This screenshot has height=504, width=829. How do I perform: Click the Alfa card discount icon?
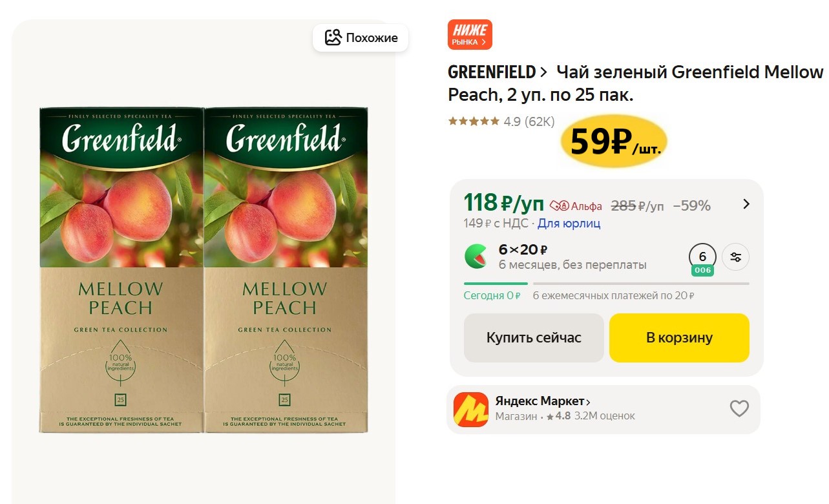point(560,206)
